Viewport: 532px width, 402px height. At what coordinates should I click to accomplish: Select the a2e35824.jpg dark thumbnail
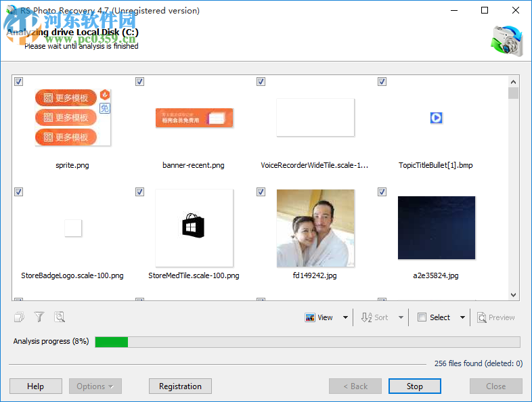437,227
